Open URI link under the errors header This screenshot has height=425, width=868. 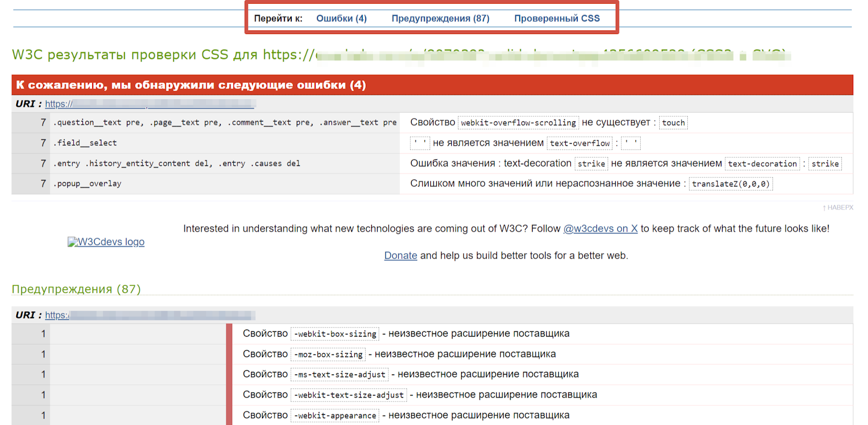pyautogui.click(x=150, y=104)
